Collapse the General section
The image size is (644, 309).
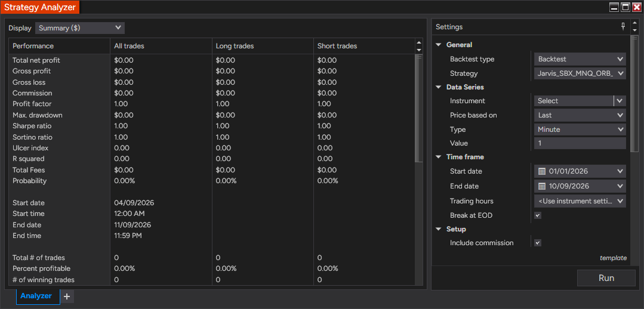coord(438,45)
